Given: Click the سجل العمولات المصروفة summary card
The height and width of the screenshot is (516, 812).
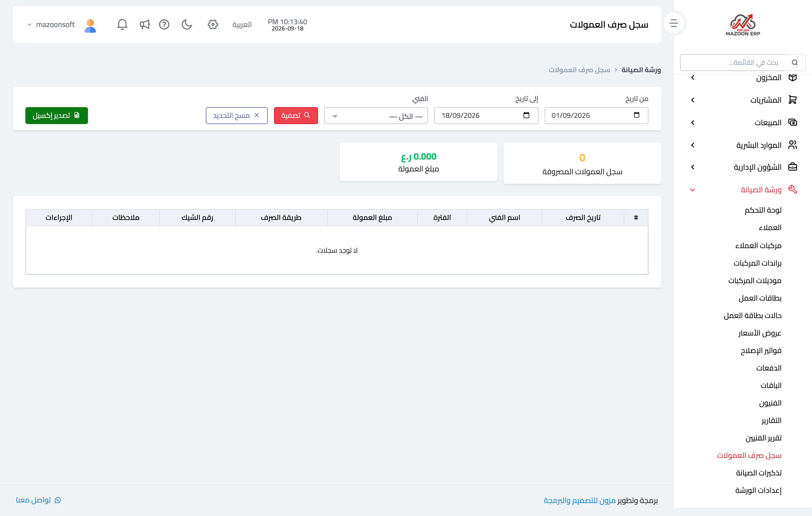Looking at the screenshot, I should 582,163.
